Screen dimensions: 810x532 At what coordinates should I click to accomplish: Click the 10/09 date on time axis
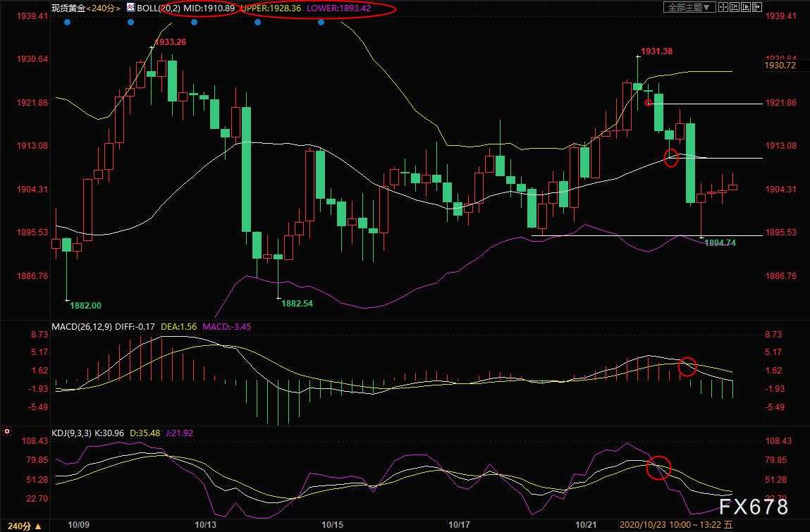pyautogui.click(x=78, y=525)
